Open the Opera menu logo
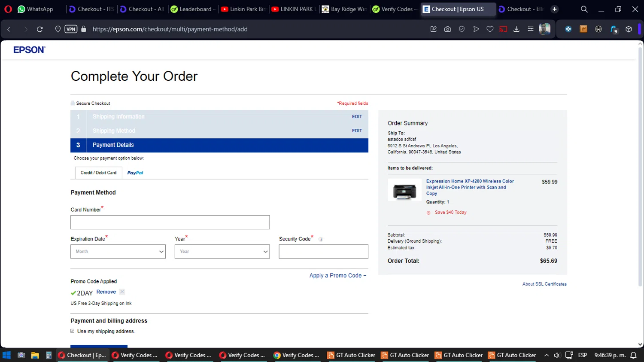 point(8,9)
